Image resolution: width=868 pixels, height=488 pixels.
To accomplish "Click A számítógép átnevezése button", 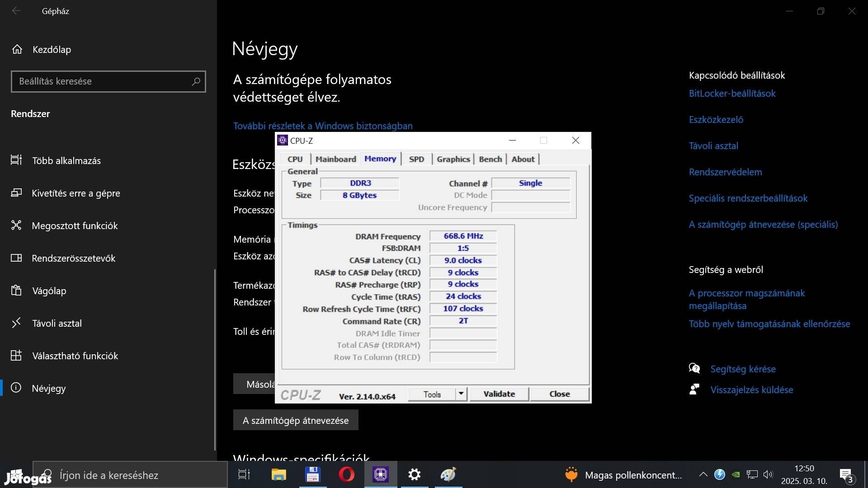I will (296, 420).
